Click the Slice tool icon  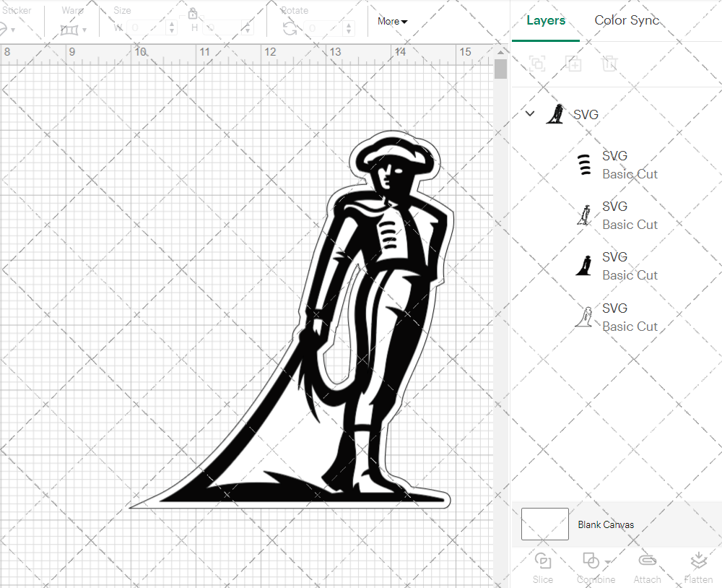click(x=543, y=561)
